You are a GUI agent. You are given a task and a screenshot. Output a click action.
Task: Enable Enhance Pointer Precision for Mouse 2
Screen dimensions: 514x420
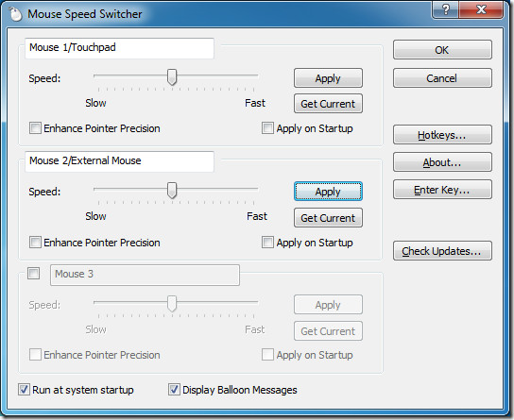point(35,243)
